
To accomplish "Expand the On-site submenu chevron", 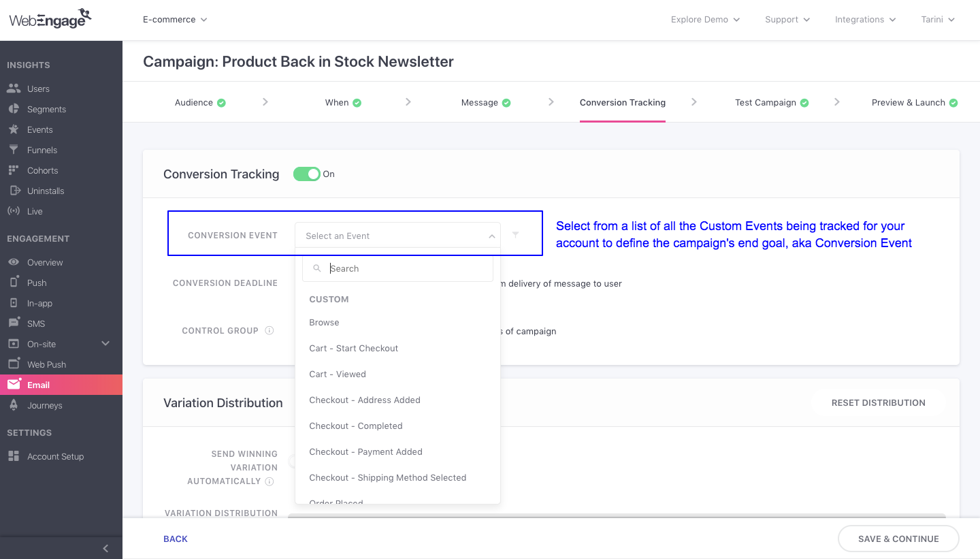I will (105, 343).
